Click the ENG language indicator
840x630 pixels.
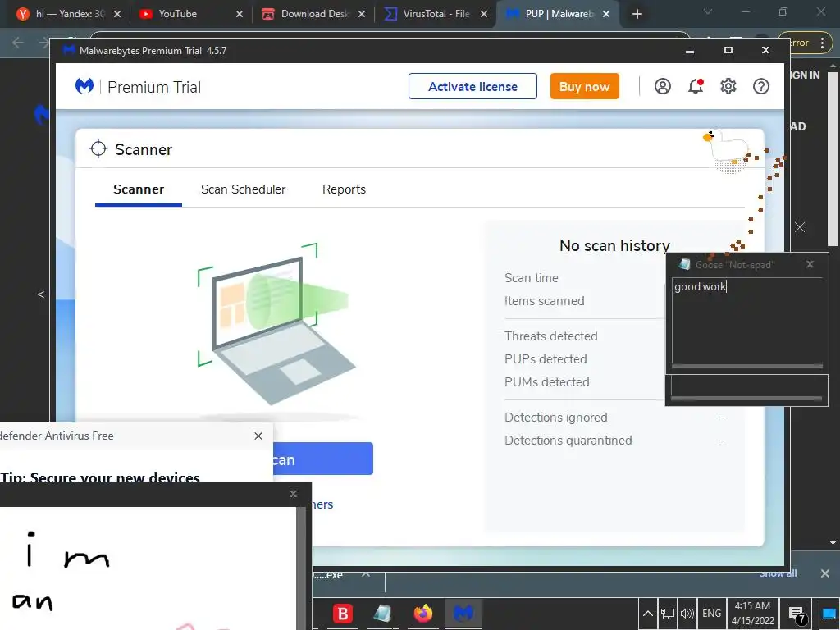(x=711, y=614)
